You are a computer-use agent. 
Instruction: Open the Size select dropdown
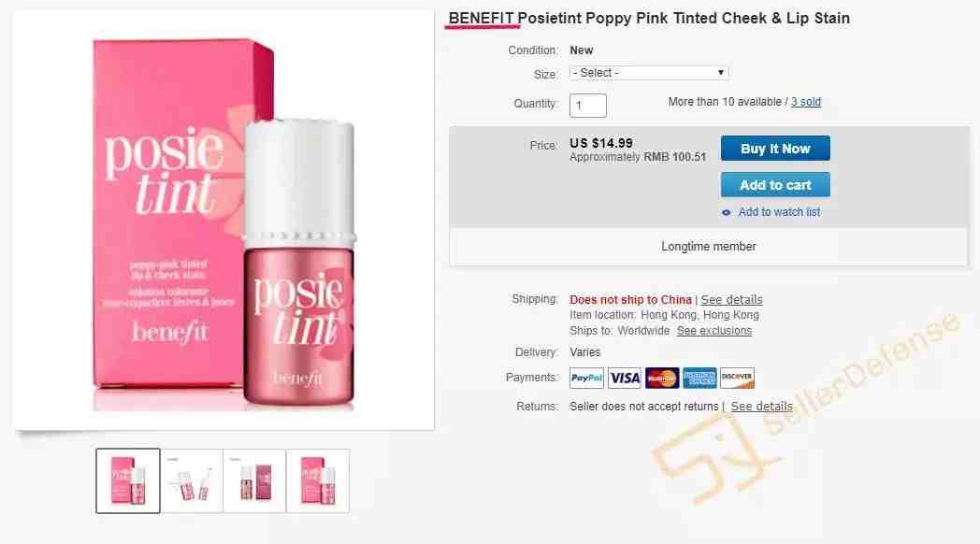[x=649, y=73]
